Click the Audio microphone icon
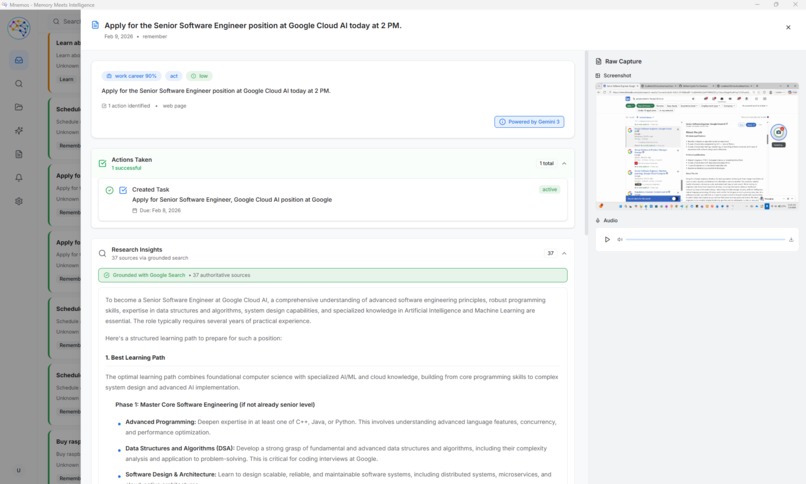The image size is (806, 484). tap(598, 220)
